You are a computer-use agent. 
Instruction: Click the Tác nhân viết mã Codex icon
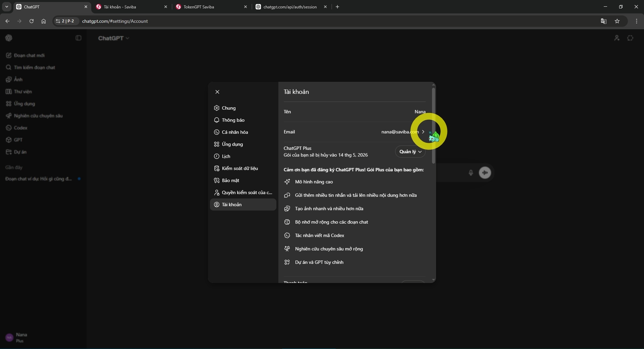[287, 235]
